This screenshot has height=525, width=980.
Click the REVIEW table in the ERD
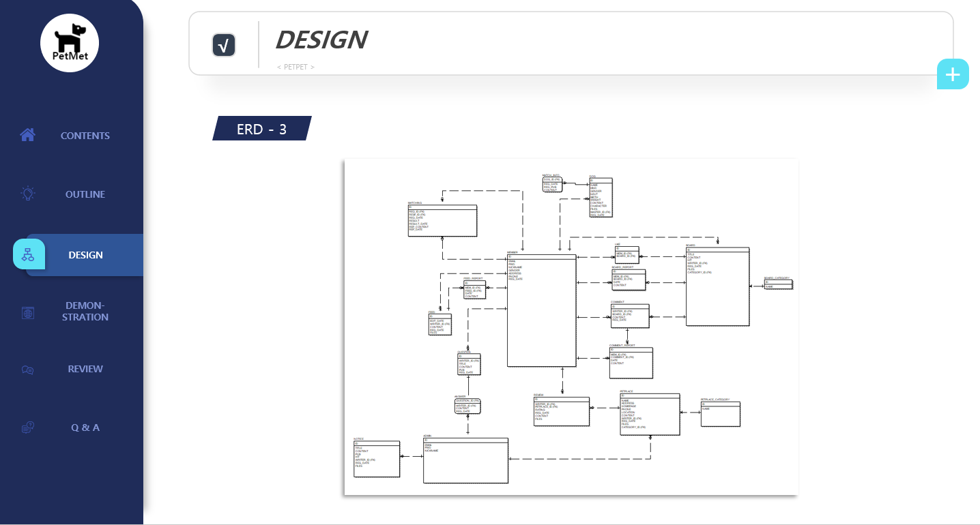(x=562, y=411)
